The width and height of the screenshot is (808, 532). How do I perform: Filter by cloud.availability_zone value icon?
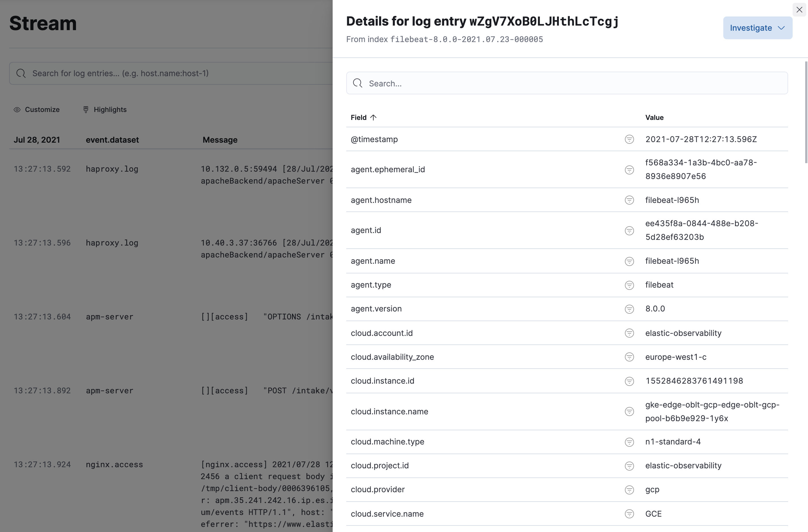click(629, 357)
